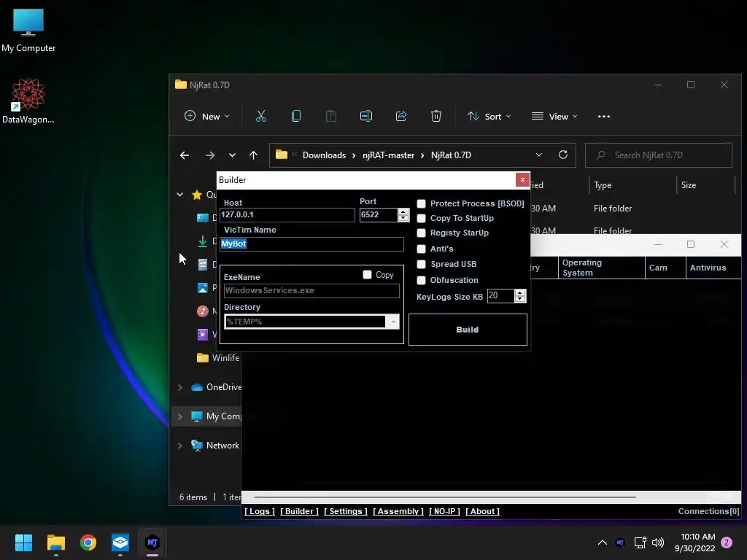747x560 pixels.
Task: Go forward with the Explorer forward arrow
Action: (209, 155)
